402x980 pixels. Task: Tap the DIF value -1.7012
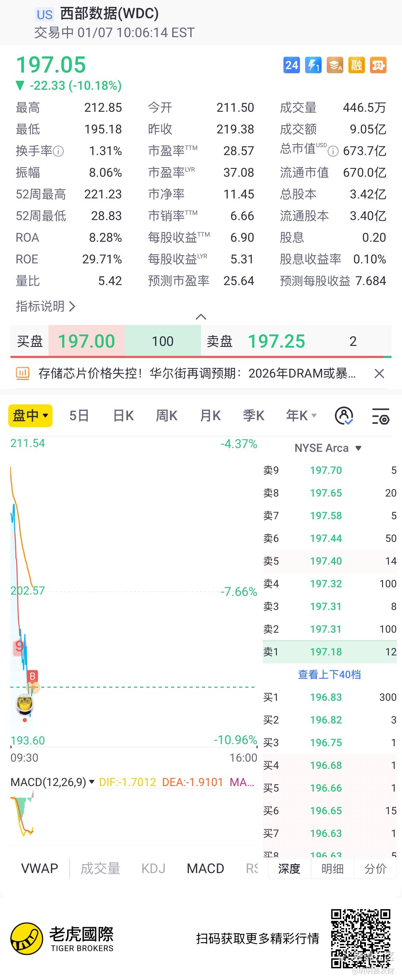[x=127, y=782]
